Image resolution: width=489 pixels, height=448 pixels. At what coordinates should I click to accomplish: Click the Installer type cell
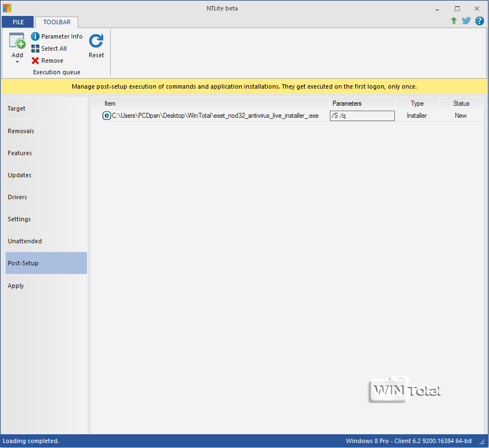pyautogui.click(x=417, y=116)
